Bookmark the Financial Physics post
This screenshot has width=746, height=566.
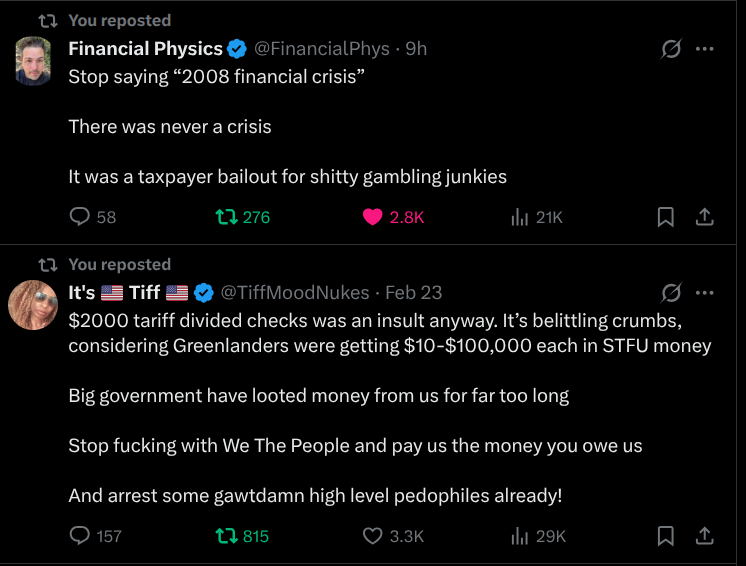[x=665, y=217]
